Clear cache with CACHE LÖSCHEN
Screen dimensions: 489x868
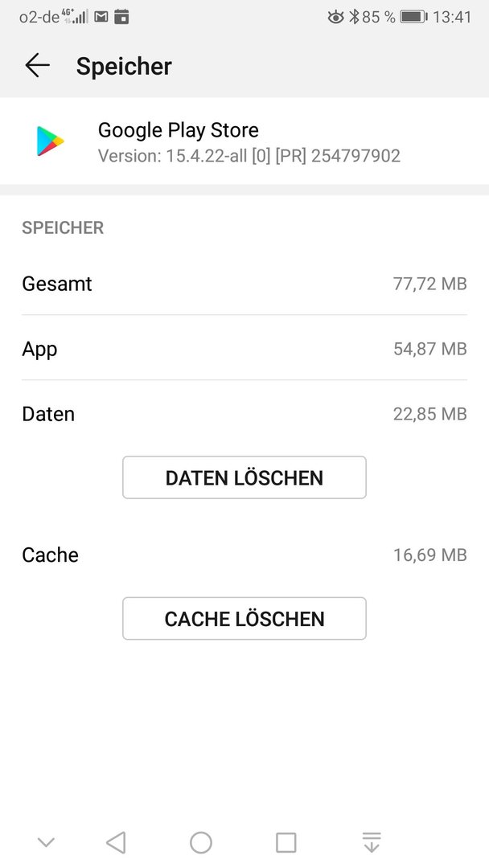coord(244,618)
